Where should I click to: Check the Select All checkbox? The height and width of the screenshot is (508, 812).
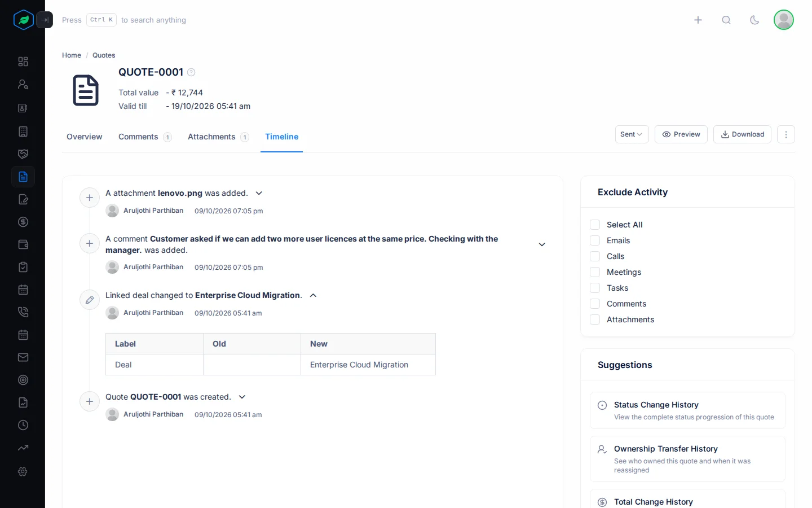pos(595,225)
